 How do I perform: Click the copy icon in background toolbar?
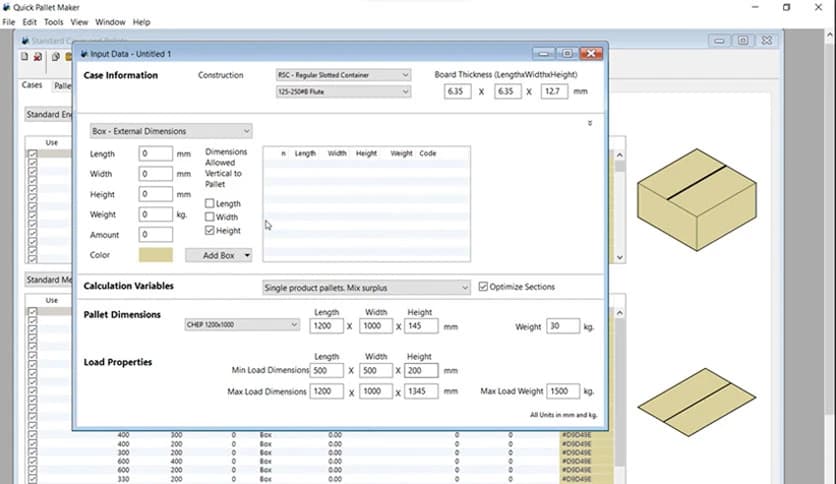55,57
